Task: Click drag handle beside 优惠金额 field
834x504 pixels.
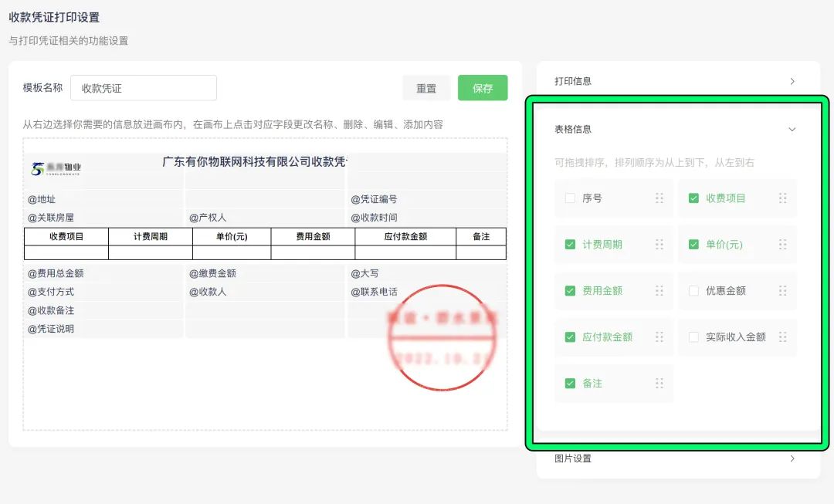Action: pos(782,291)
